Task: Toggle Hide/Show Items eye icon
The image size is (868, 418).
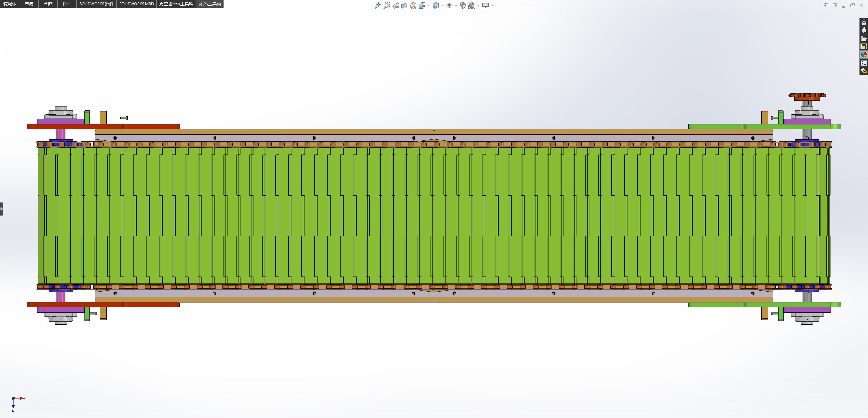Action: (449, 5)
